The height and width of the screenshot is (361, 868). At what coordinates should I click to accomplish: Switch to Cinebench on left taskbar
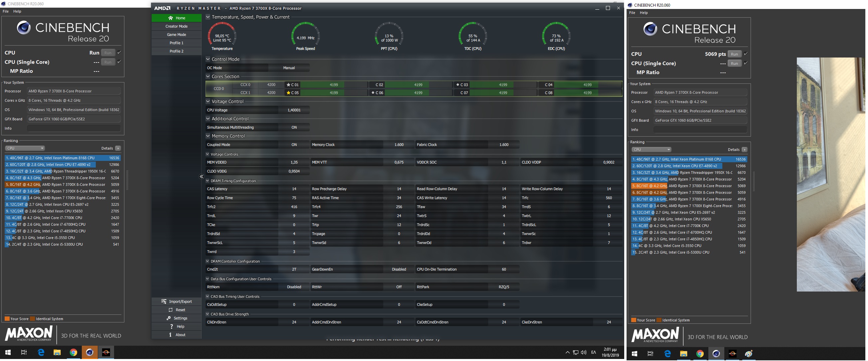90,353
